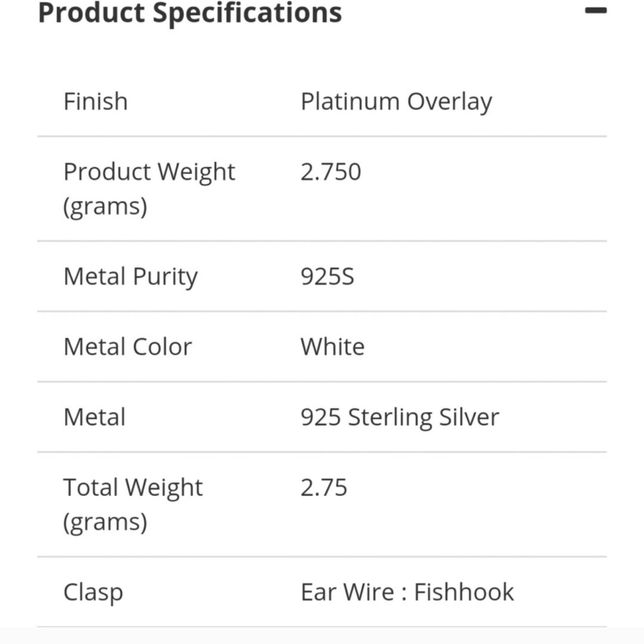Screen dimensions: 644x644
Task: Click the Product Weight (grams) label
Action: 149,188
